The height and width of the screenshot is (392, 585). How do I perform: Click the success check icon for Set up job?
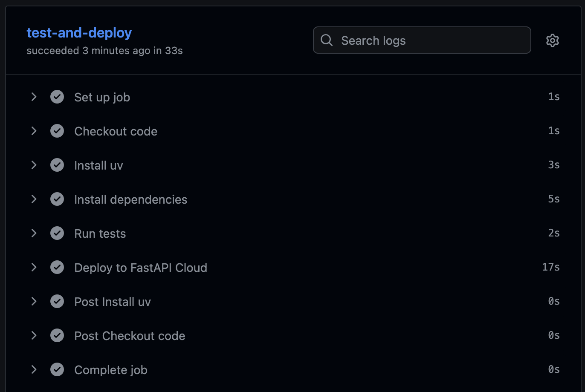[x=57, y=97]
